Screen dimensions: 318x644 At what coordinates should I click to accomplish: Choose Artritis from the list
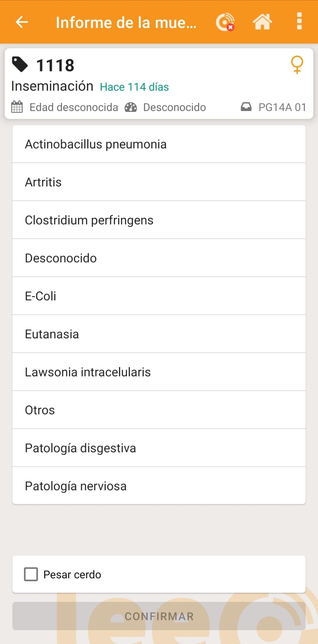[159, 182]
